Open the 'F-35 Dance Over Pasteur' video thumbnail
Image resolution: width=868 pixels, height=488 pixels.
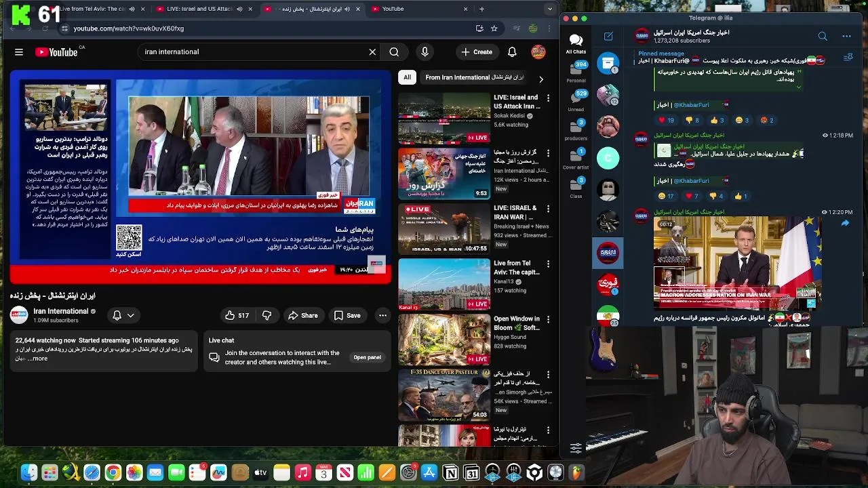tap(443, 395)
